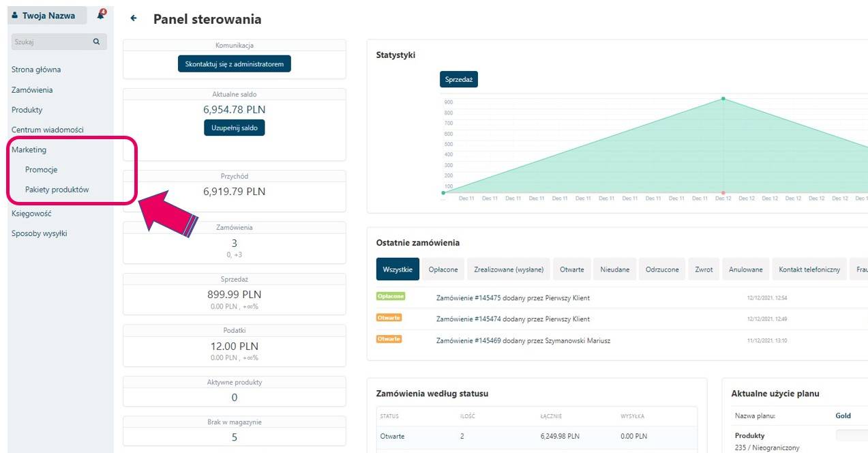Expand the Marketing menu section
The height and width of the screenshot is (453, 868).
click(29, 149)
